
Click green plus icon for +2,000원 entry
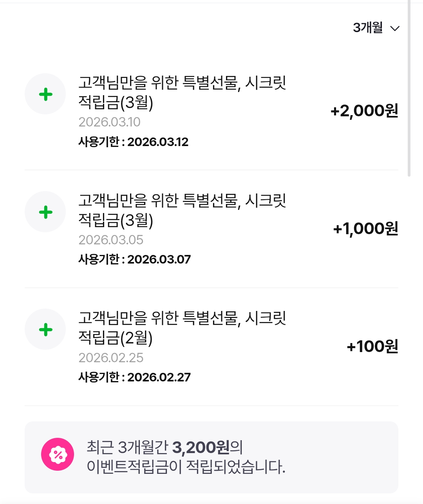45,94
